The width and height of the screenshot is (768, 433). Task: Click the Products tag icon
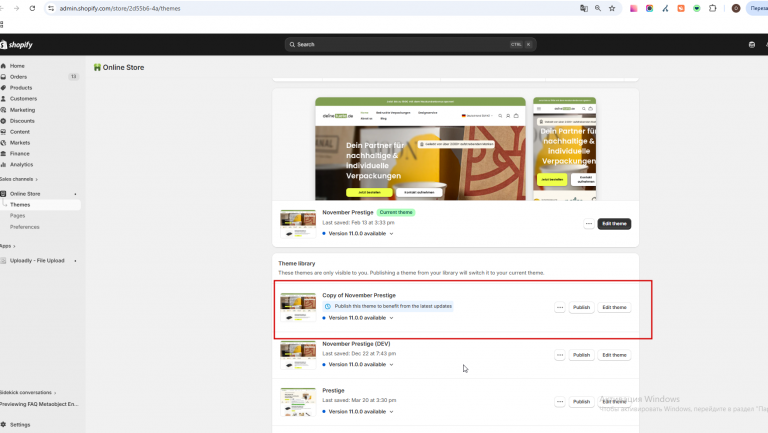(3, 88)
